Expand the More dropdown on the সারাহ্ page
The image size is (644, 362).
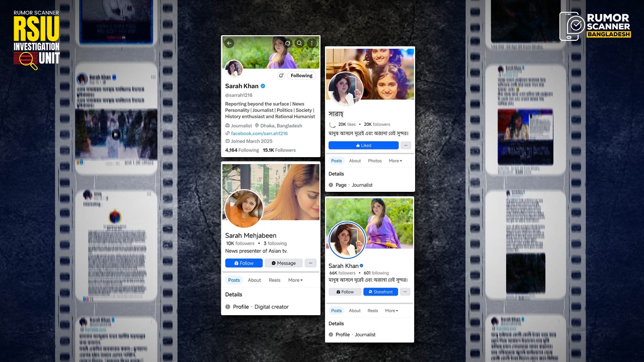(x=395, y=161)
